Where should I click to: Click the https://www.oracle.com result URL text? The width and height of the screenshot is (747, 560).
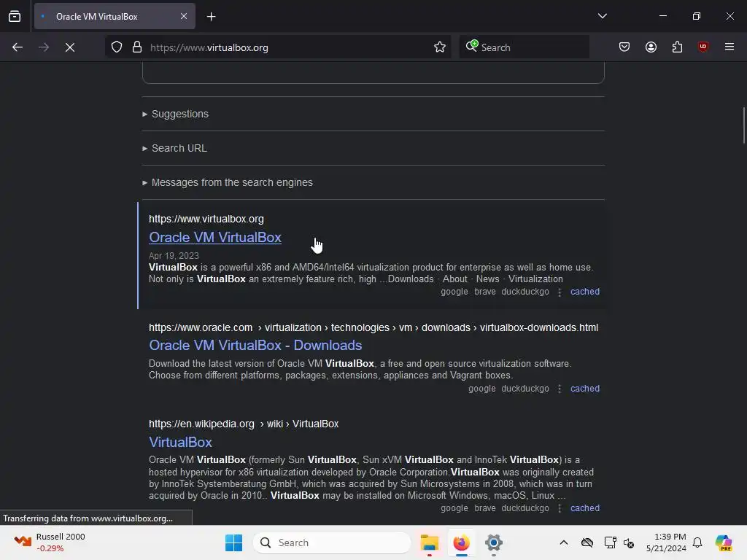pyautogui.click(x=201, y=327)
